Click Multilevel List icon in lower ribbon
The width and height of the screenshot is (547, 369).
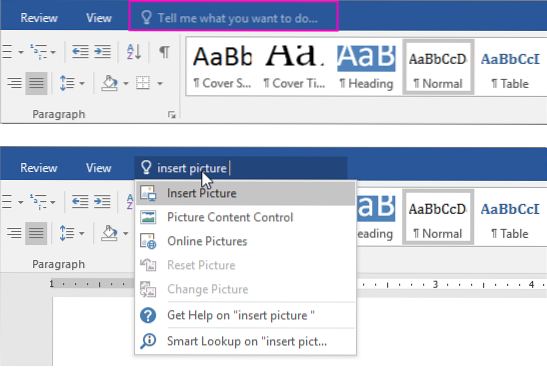pos(38,202)
